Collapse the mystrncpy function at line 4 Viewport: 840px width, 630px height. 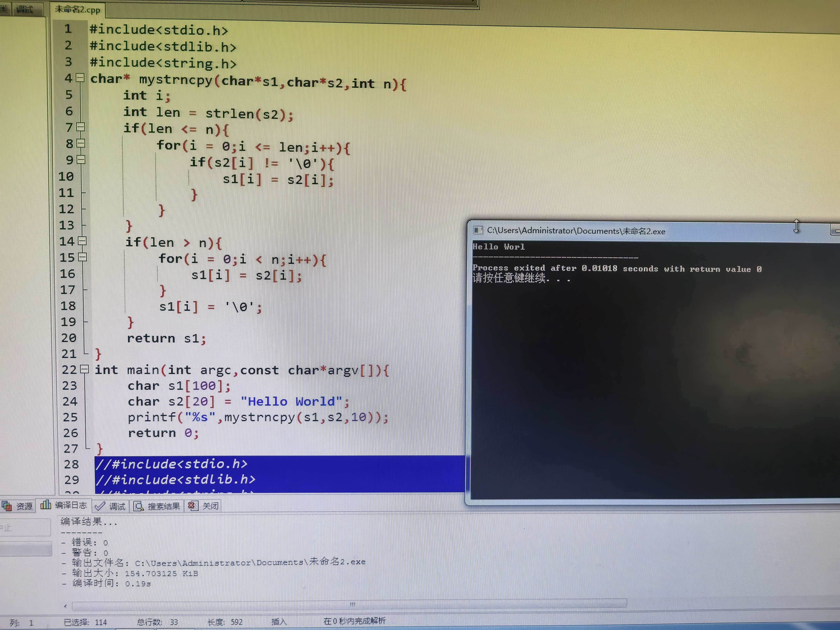(80, 78)
